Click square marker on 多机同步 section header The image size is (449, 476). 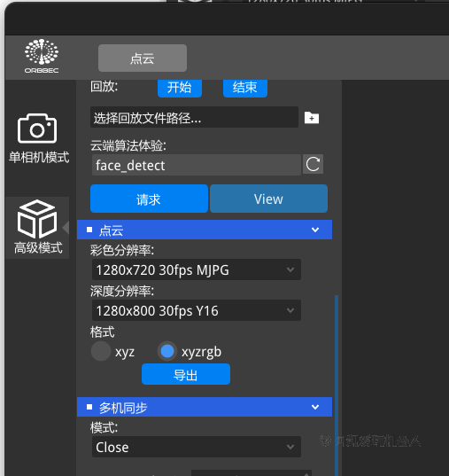(x=89, y=407)
